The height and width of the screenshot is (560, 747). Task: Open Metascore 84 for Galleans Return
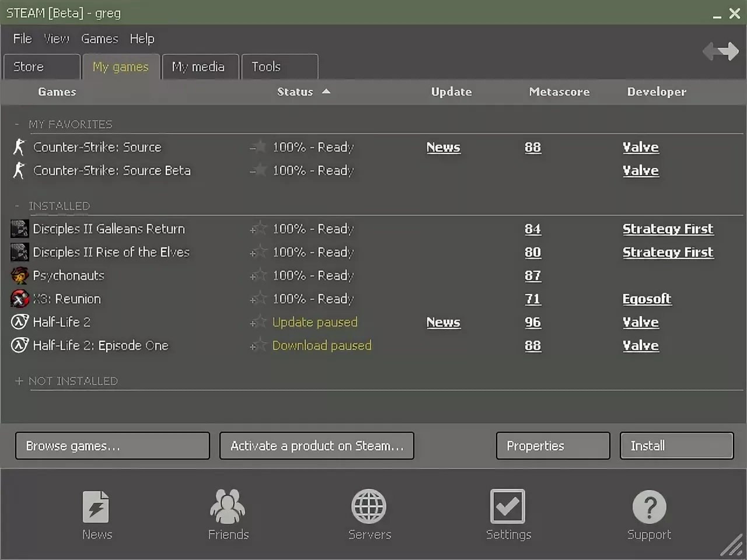(x=532, y=229)
